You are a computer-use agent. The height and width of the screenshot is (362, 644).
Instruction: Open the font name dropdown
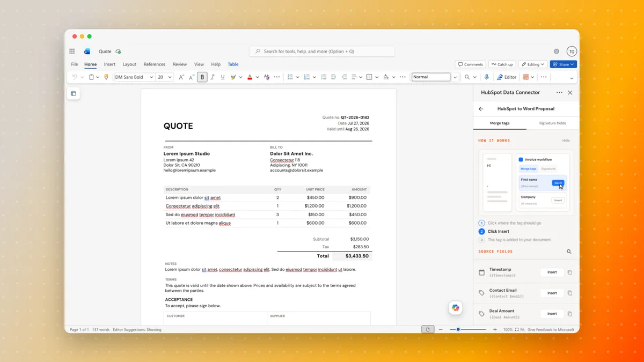(151, 77)
